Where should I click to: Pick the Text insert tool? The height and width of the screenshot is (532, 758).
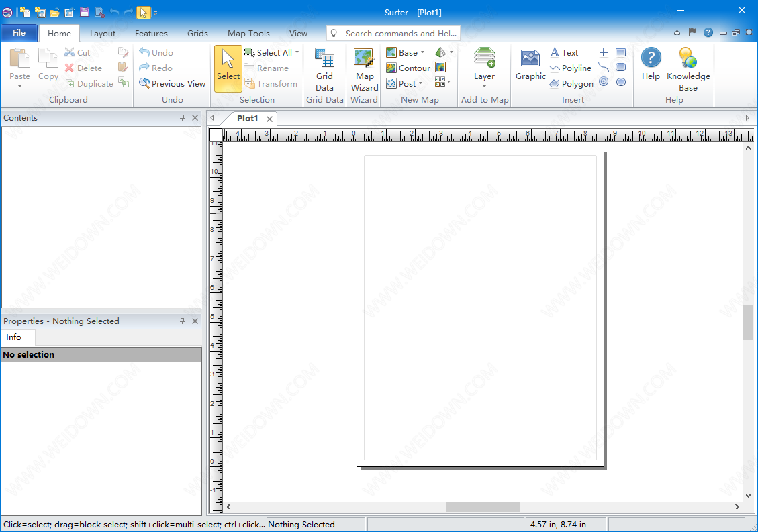(x=564, y=52)
